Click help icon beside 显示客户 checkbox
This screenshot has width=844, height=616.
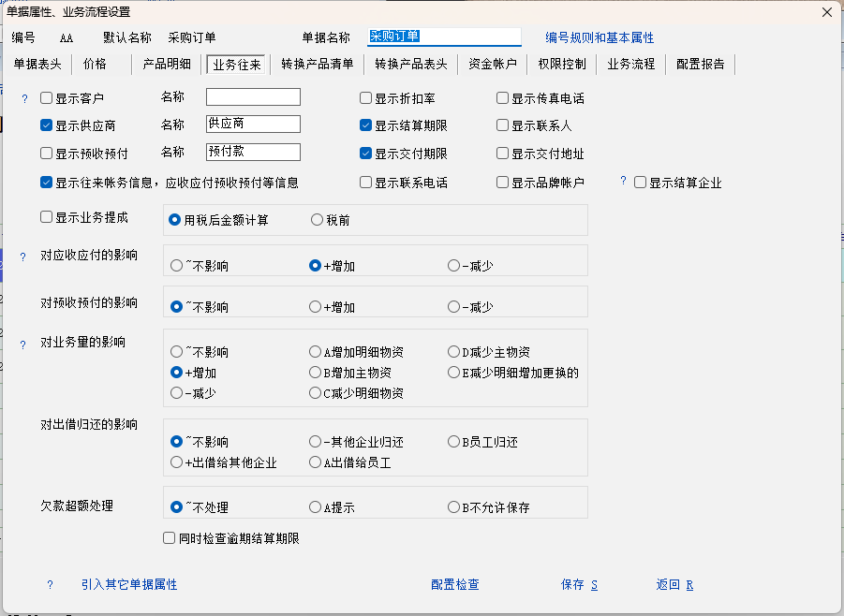pos(24,98)
